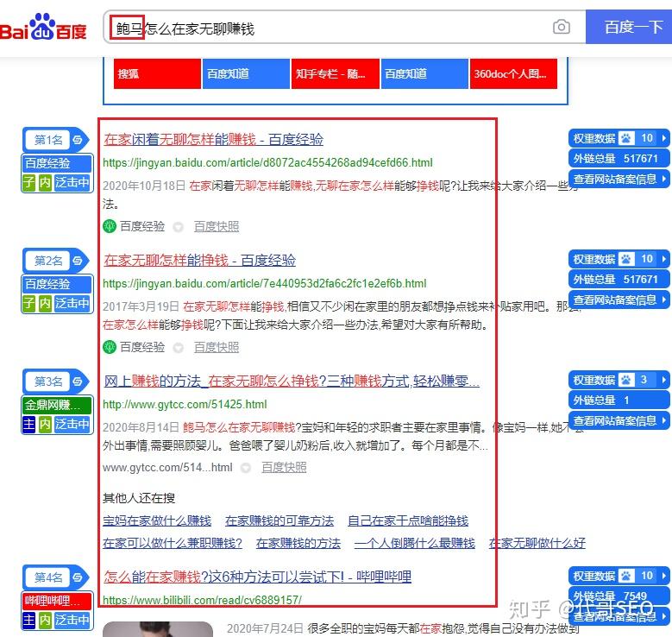Select the second 百度知道 tile
This screenshot has height=637, width=672.
(424, 73)
